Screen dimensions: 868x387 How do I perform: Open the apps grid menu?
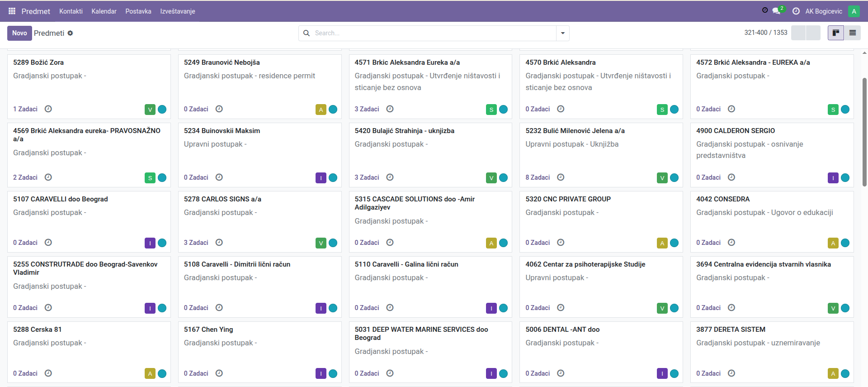(12, 11)
